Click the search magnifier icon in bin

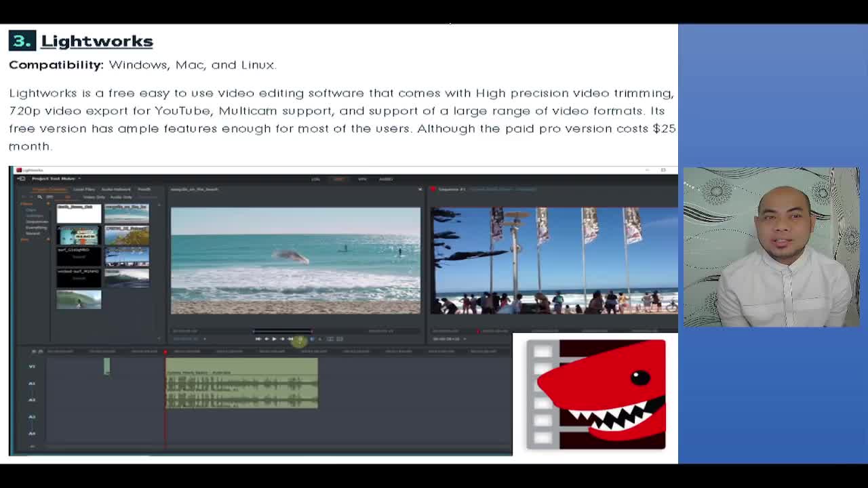point(40,197)
